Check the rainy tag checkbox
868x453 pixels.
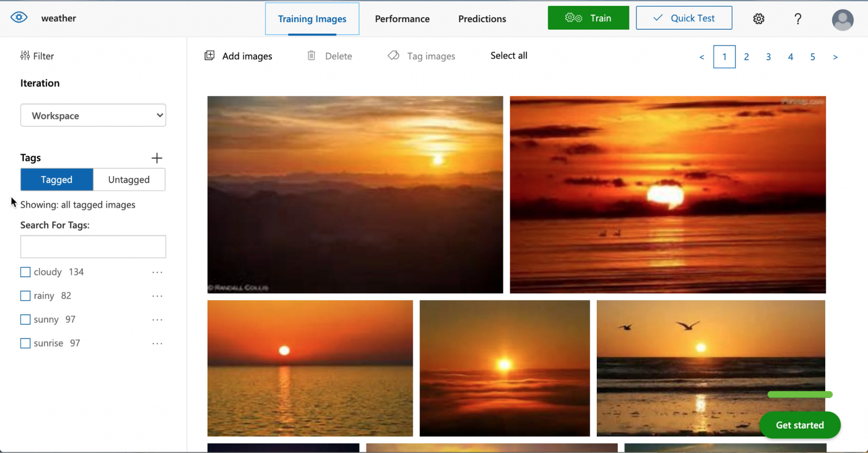pos(25,296)
